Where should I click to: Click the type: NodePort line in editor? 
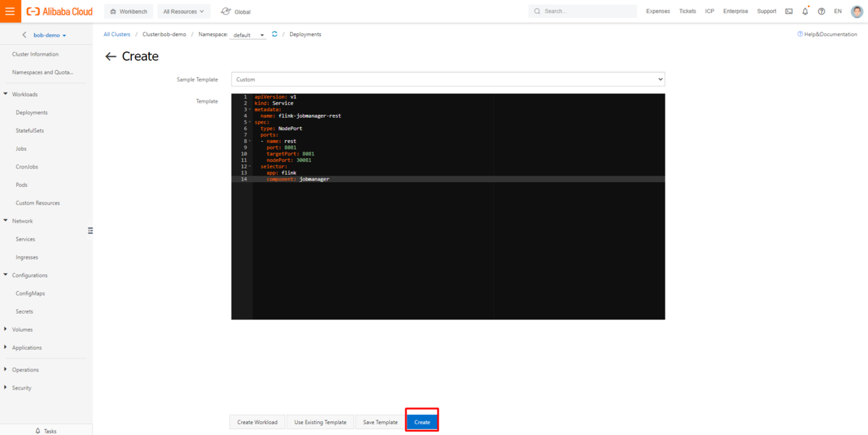281,129
